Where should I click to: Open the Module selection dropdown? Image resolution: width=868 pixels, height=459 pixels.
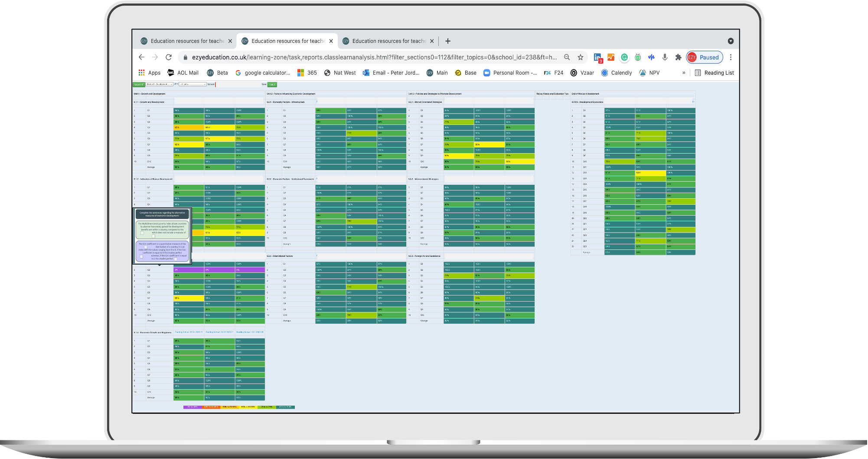159,84
